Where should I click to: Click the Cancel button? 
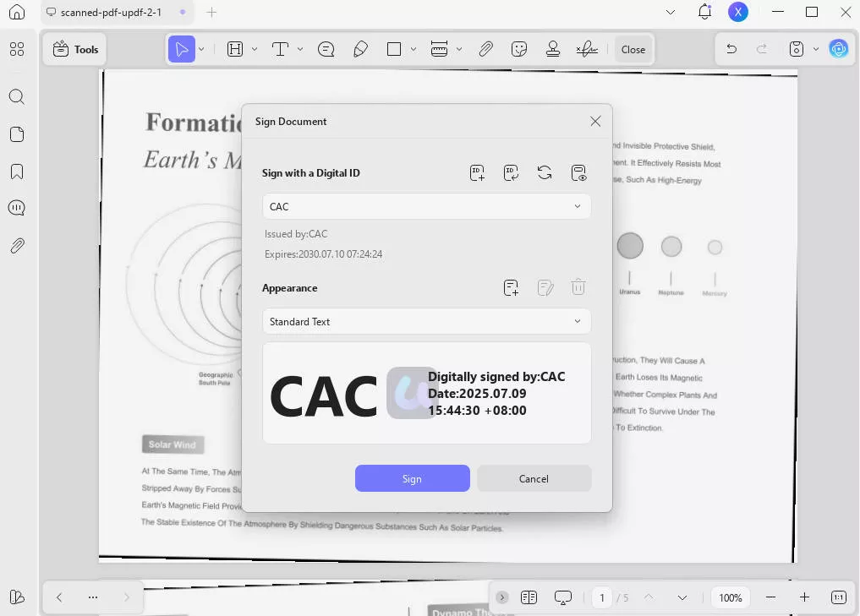pyautogui.click(x=534, y=478)
